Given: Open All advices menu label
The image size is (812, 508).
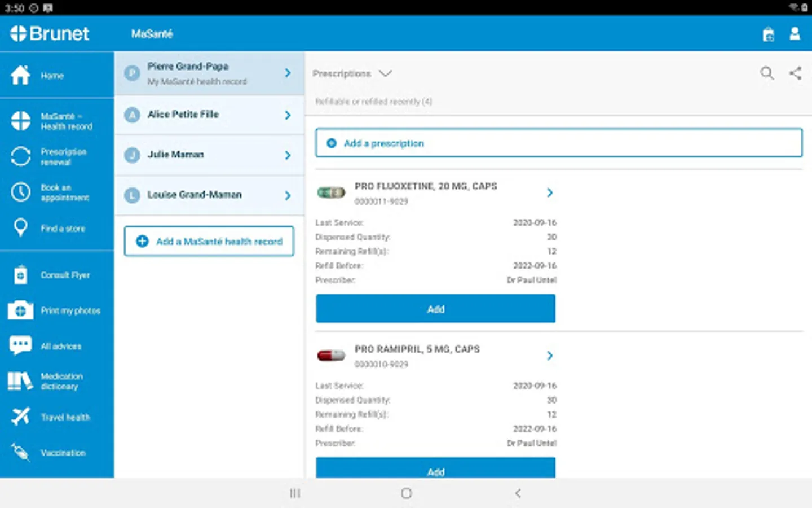Looking at the screenshot, I should click(61, 346).
